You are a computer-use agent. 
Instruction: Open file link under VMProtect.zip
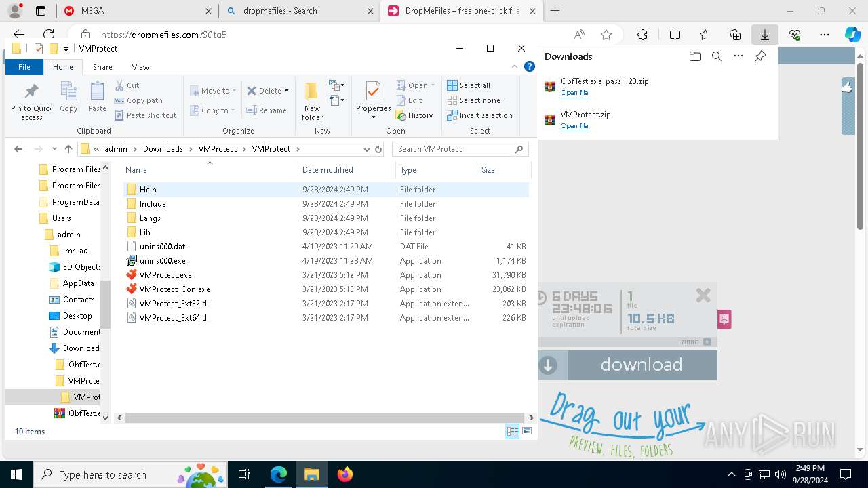click(x=574, y=126)
